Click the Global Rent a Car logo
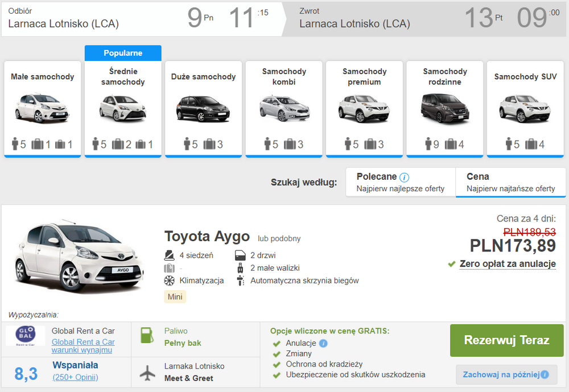This screenshot has width=569, height=392. click(x=26, y=335)
